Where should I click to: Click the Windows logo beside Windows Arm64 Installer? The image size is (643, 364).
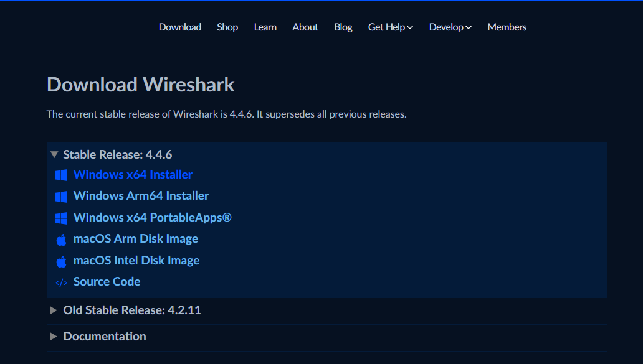pyautogui.click(x=61, y=197)
